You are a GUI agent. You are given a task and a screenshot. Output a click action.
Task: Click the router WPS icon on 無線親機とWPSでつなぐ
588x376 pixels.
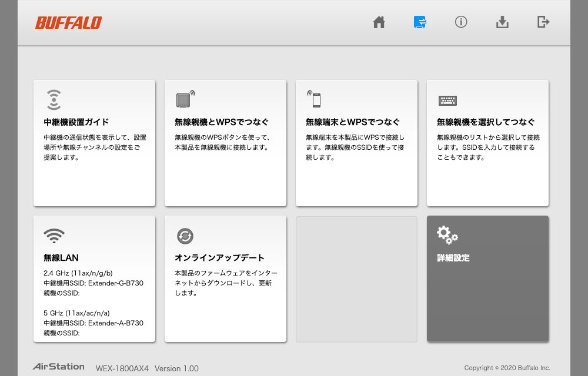[186, 99]
